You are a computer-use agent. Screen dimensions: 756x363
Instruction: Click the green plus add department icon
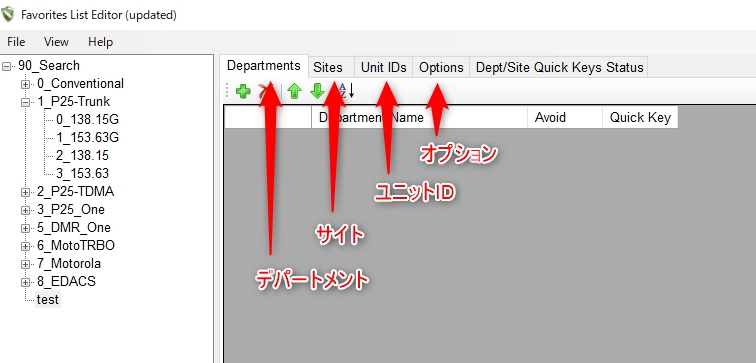(243, 91)
